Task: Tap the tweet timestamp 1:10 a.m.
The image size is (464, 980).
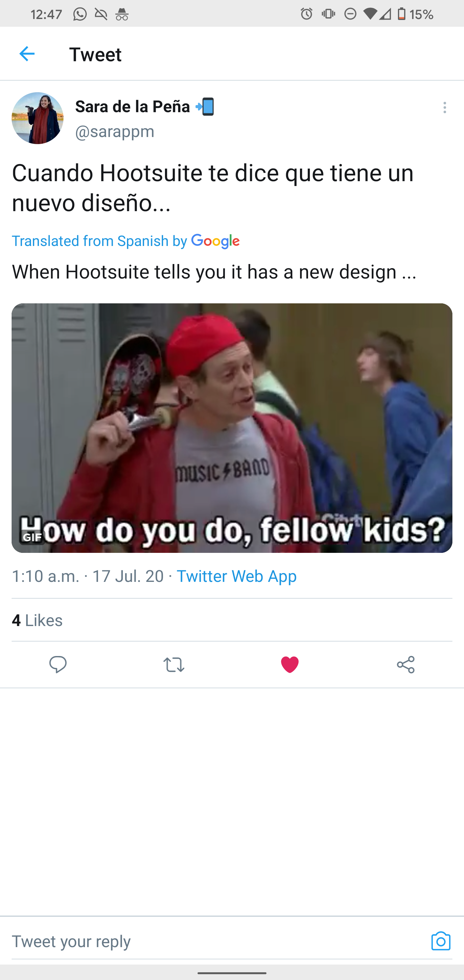Action: pos(46,576)
